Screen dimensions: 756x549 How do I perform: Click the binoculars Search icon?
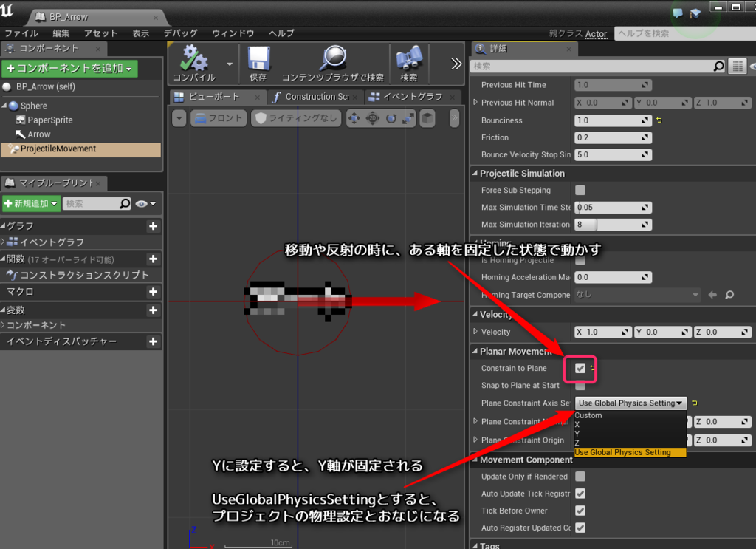coord(409,59)
